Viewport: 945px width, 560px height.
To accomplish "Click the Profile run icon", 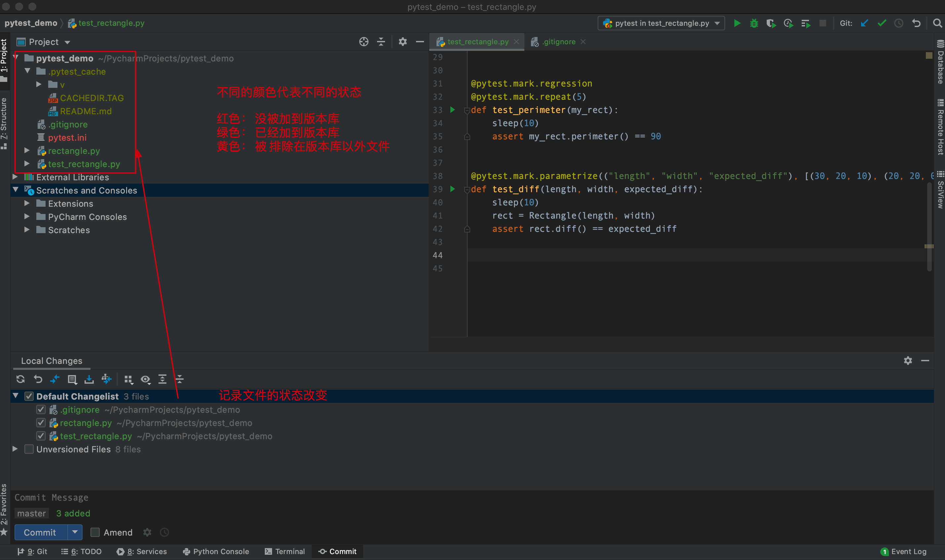I will (x=788, y=23).
